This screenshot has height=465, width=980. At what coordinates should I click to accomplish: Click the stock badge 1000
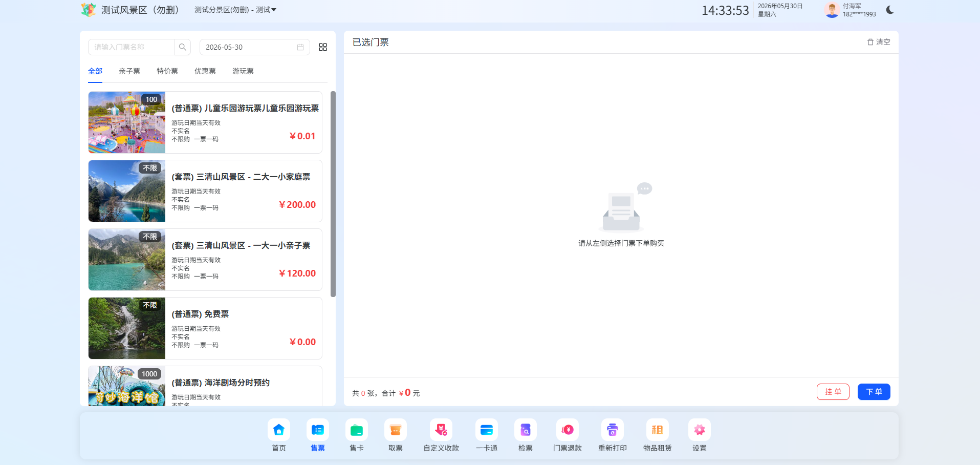(x=149, y=374)
